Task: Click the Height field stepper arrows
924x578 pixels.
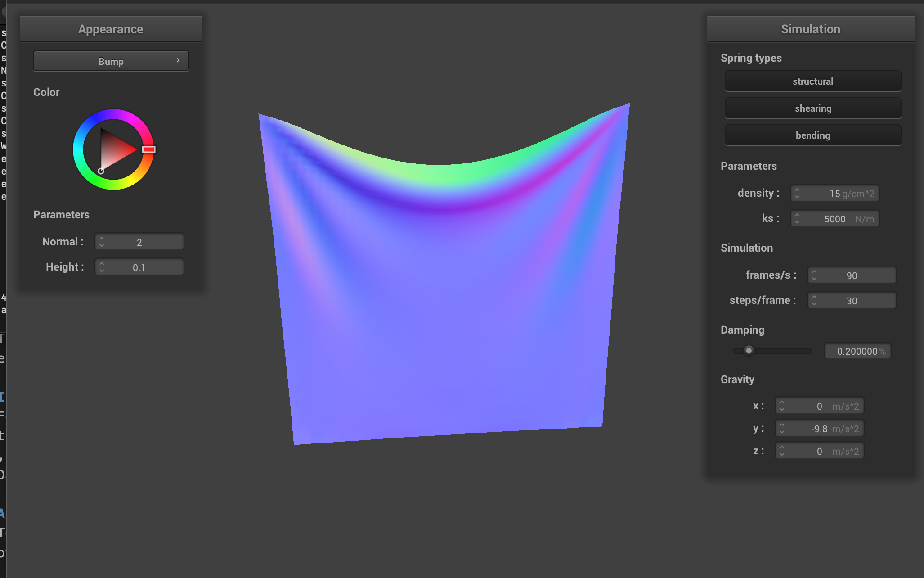Action: tap(102, 267)
